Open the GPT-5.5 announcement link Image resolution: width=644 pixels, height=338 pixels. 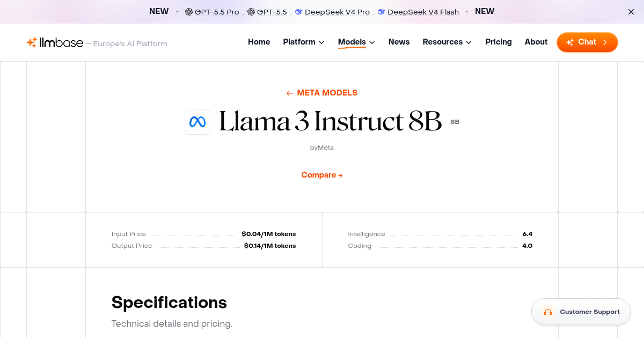click(271, 11)
